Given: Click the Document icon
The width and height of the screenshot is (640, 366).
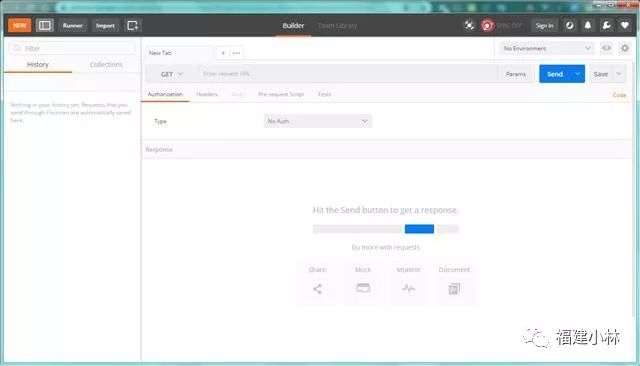Looking at the screenshot, I should click(x=454, y=288).
